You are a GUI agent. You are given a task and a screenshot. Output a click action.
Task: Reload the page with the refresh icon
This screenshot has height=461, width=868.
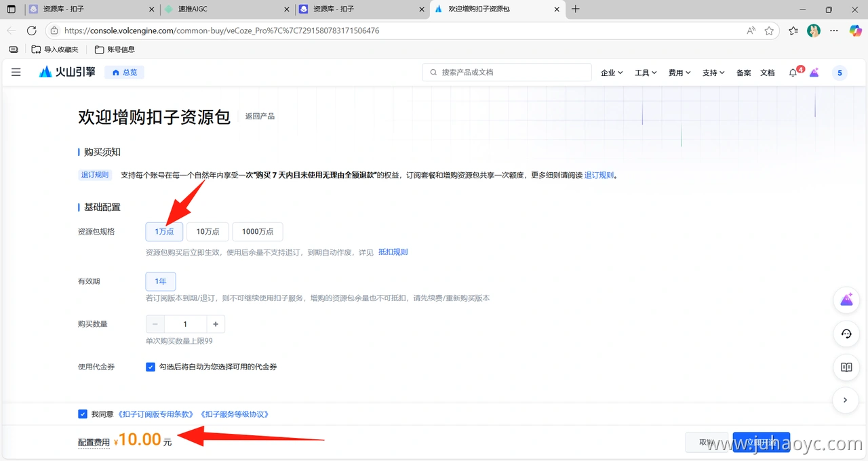[31, 31]
